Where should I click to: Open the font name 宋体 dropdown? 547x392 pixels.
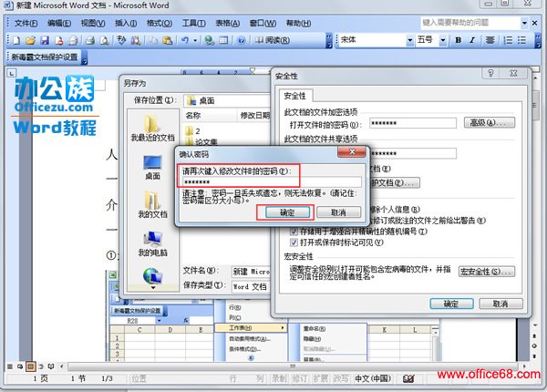[410, 40]
